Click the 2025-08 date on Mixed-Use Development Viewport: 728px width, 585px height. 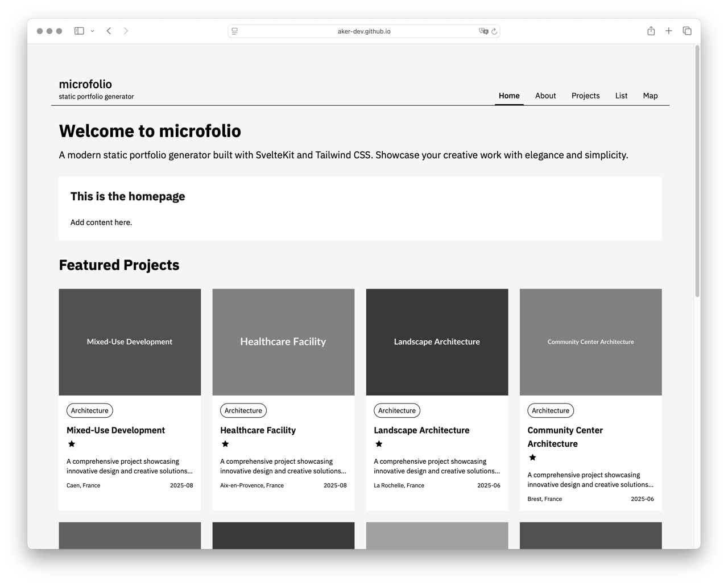click(181, 485)
